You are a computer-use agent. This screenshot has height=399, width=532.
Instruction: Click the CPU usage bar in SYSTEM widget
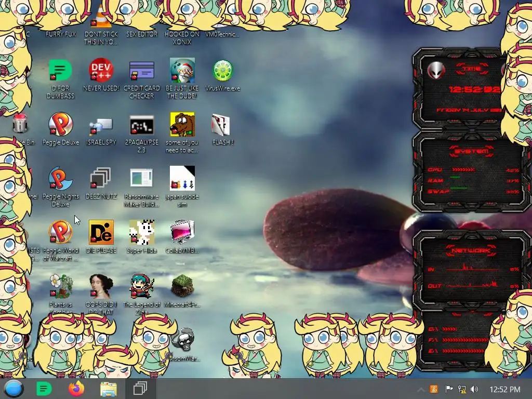click(463, 170)
